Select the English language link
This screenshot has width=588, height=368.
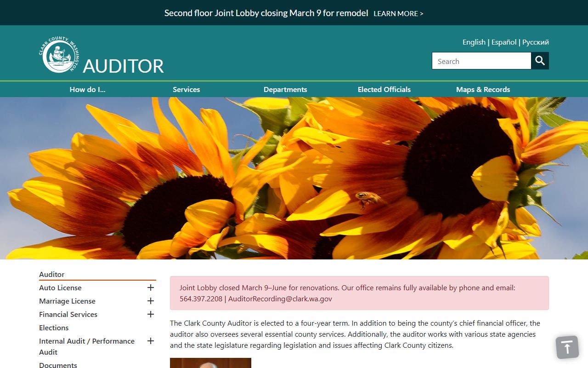(474, 42)
